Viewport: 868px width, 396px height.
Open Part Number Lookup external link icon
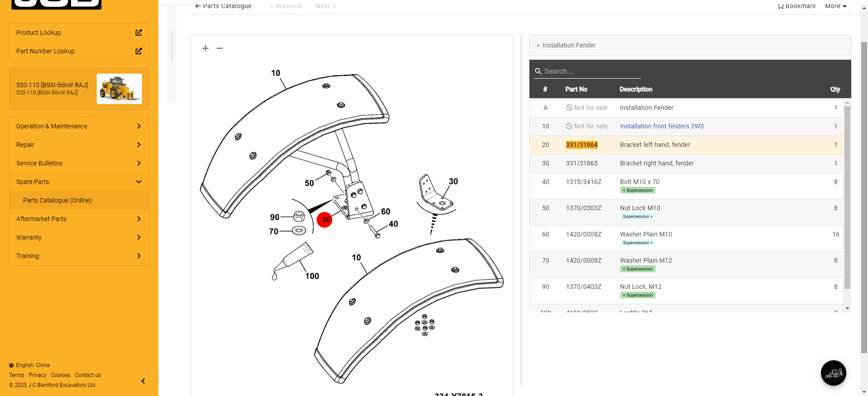coord(139,51)
